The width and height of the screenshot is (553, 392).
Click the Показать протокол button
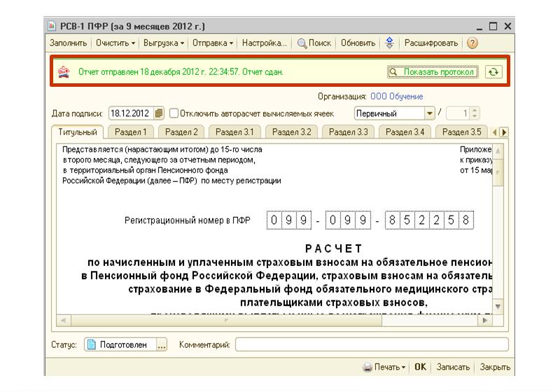(433, 72)
